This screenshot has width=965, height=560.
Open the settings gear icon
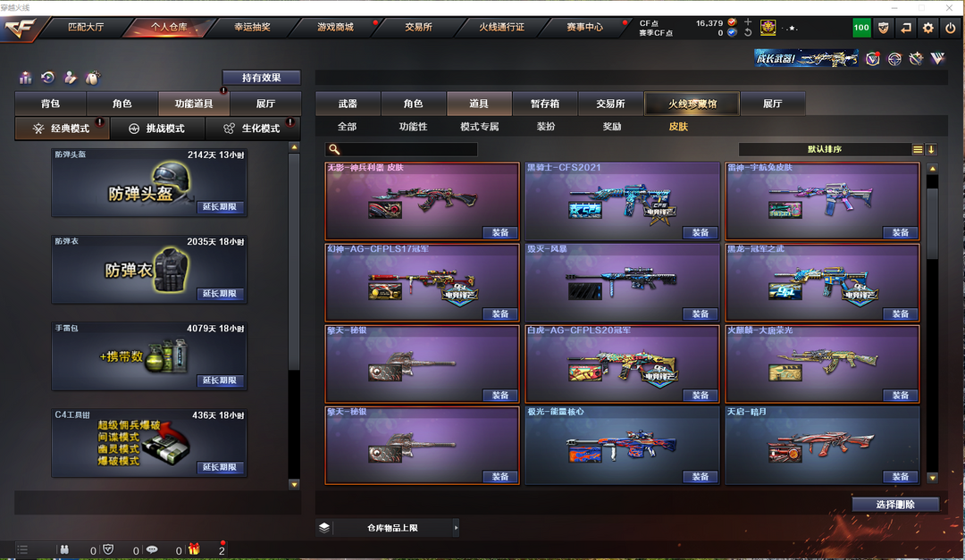pyautogui.click(x=928, y=28)
